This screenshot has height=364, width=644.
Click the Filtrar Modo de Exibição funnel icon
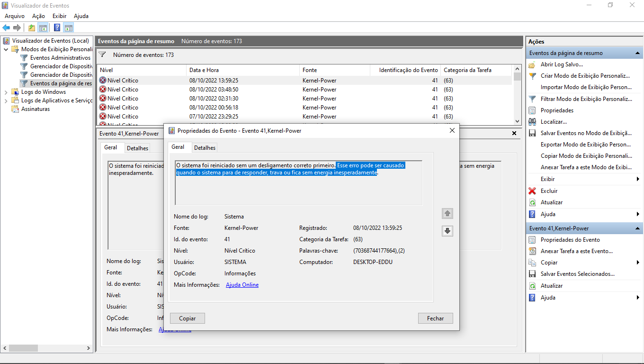coord(532,99)
